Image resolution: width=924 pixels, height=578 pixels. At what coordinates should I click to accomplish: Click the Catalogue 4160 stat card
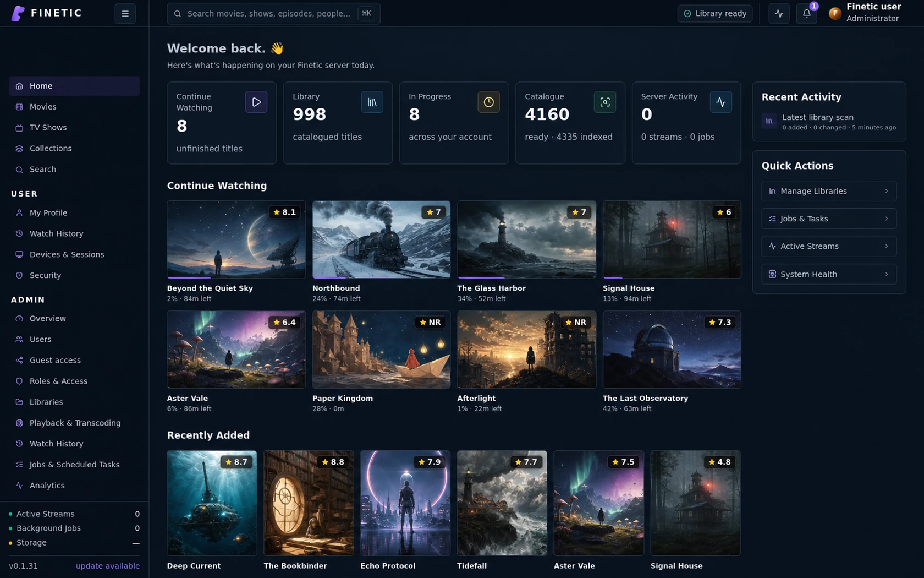pyautogui.click(x=570, y=123)
